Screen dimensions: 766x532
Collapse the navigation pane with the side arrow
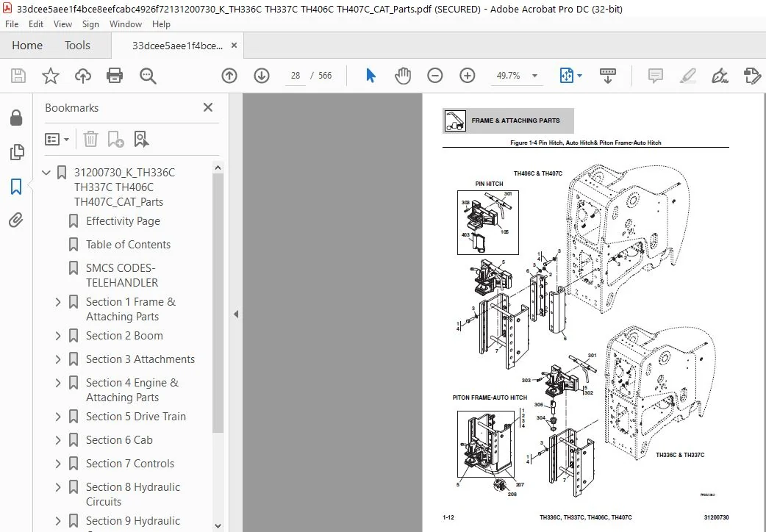pyautogui.click(x=236, y=314)
